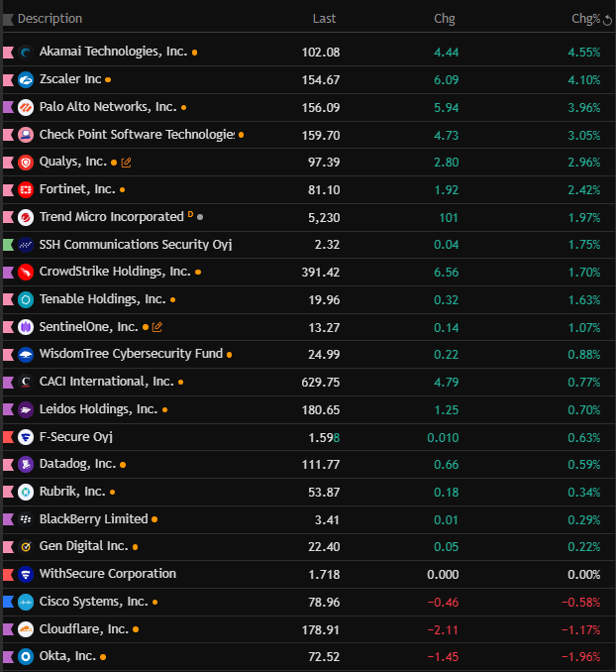Click the Datadog logo icon
The width and height of the screenshot is (616, 672).
tap(26, 465)
